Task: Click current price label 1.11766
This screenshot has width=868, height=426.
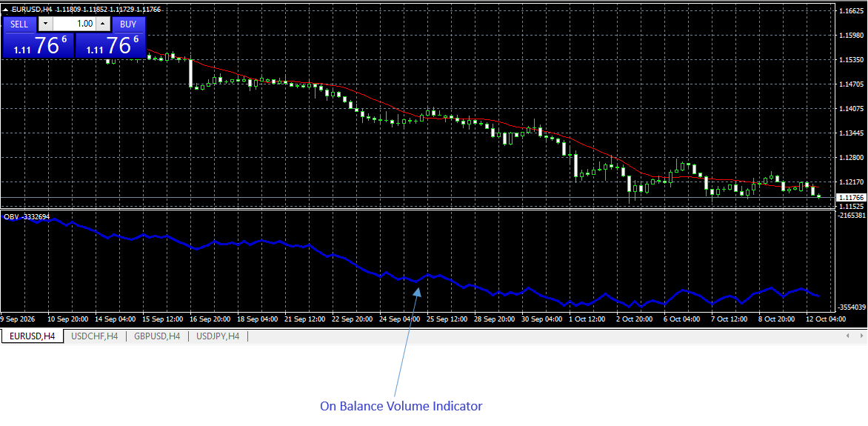Action: pos(852,197)
